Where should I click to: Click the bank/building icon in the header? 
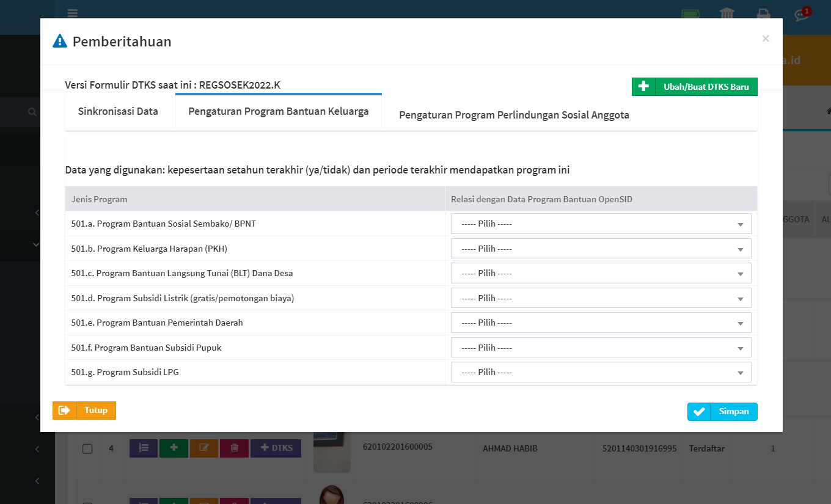(x=727, y=14)
